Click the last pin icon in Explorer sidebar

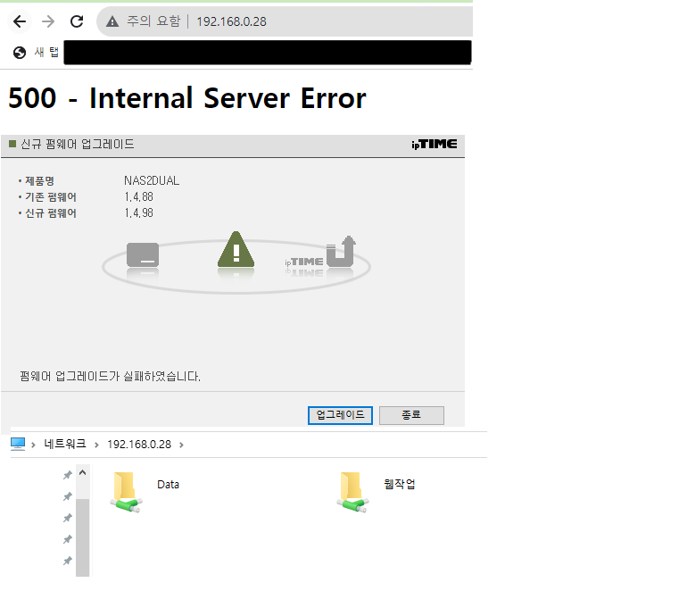[68, 561]
